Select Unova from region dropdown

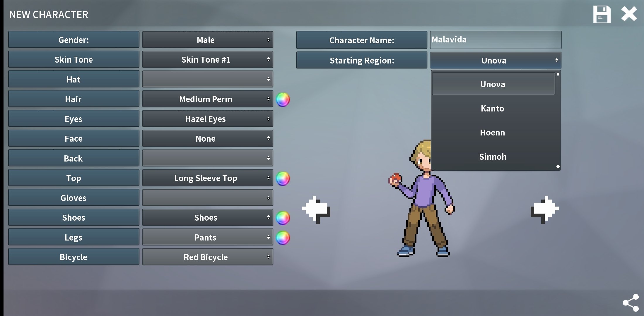493,84
